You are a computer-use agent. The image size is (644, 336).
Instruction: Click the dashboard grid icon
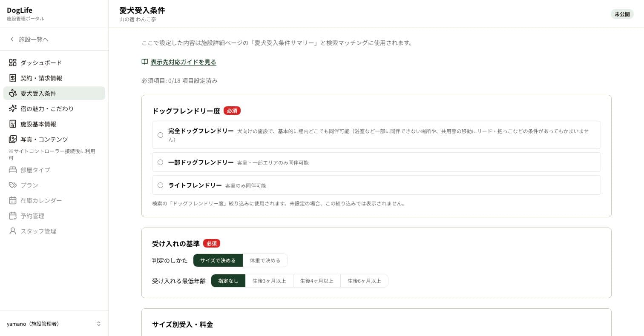click(13, 63)
